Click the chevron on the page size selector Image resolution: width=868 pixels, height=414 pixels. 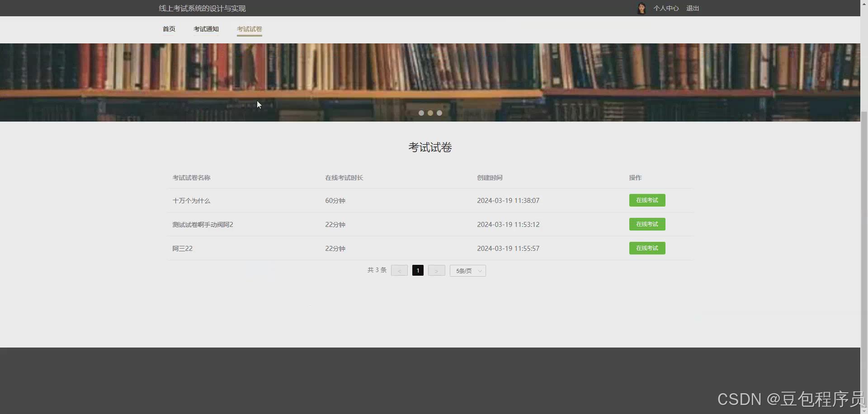(480, 270)
